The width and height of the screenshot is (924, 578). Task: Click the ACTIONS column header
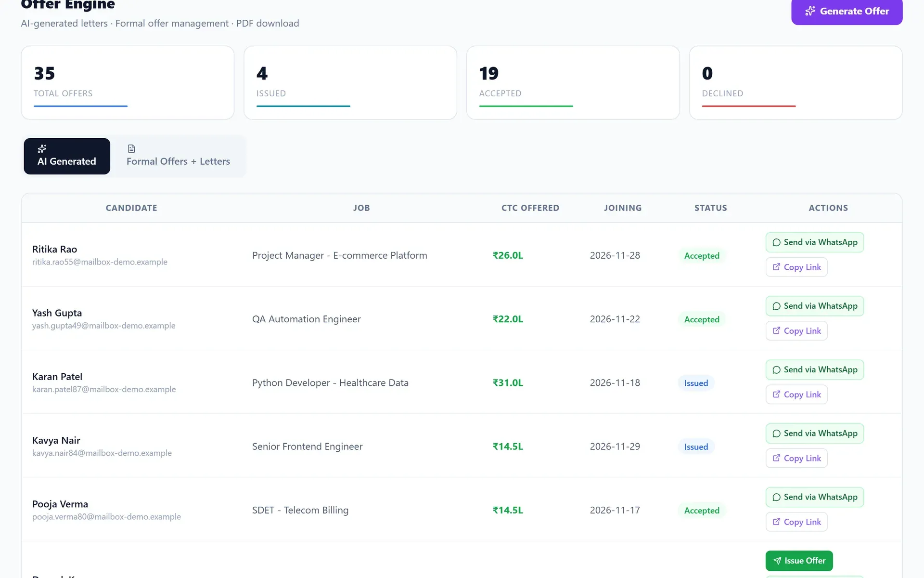[x=828, y=208]
